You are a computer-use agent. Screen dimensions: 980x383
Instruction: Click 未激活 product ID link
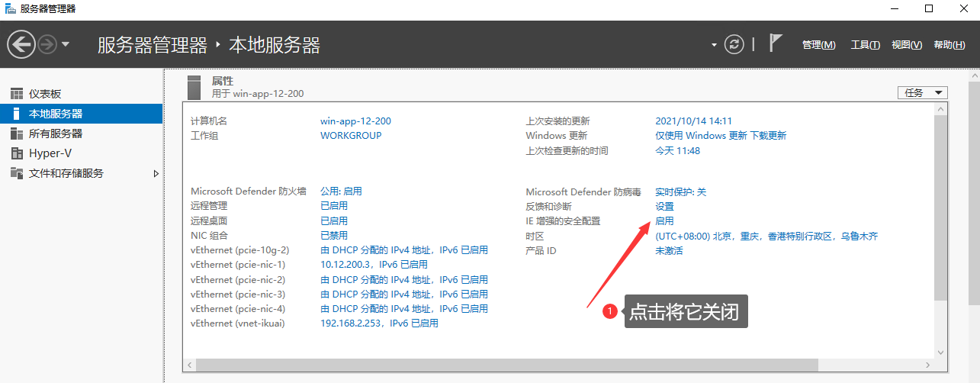670,250
